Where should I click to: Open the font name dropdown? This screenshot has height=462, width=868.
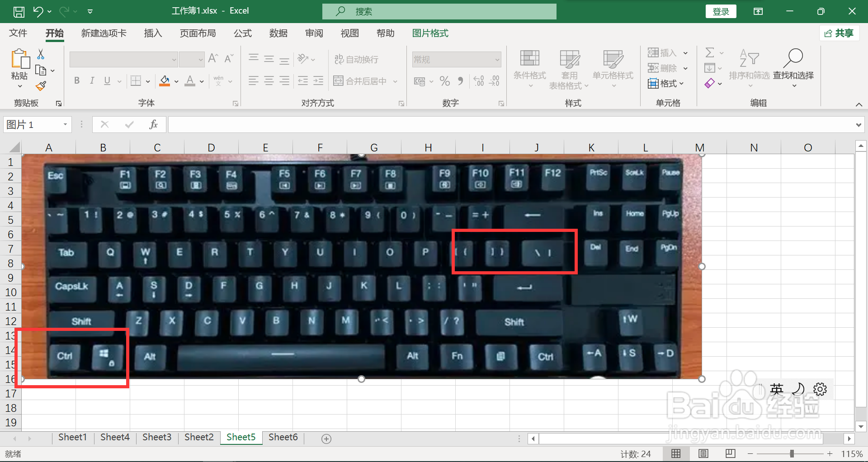pyautogui.click(x=174, y=59)
